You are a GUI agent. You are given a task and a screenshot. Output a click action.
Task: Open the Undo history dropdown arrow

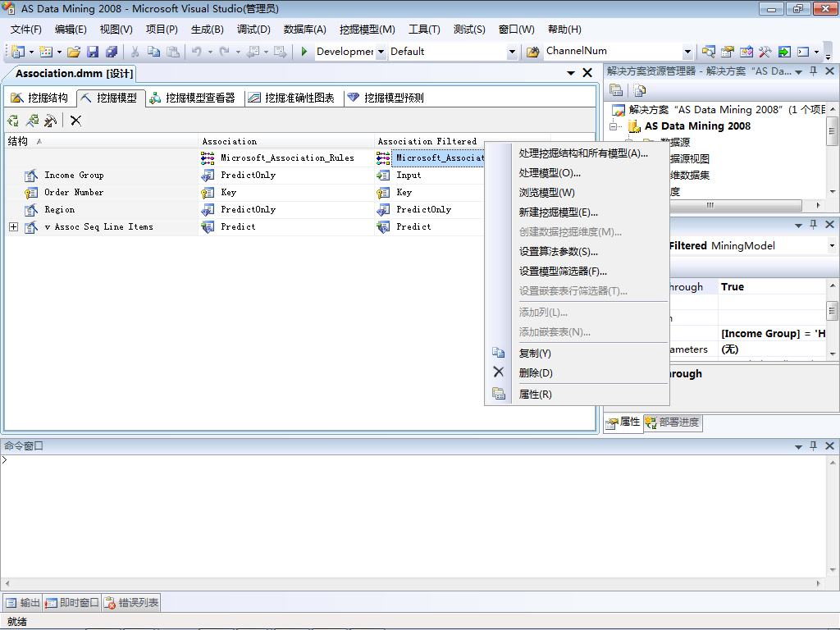pyautogui.click(x=210, y=52)
